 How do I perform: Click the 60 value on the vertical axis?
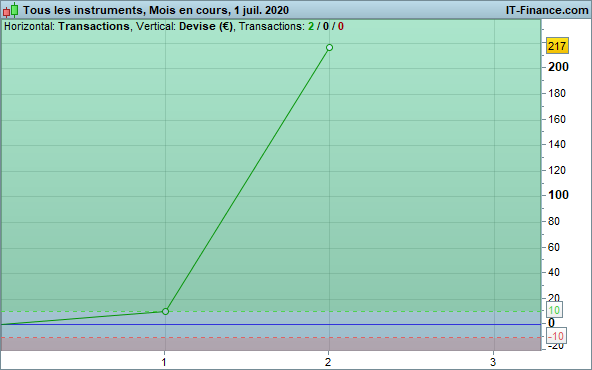[x=554, y=247]
